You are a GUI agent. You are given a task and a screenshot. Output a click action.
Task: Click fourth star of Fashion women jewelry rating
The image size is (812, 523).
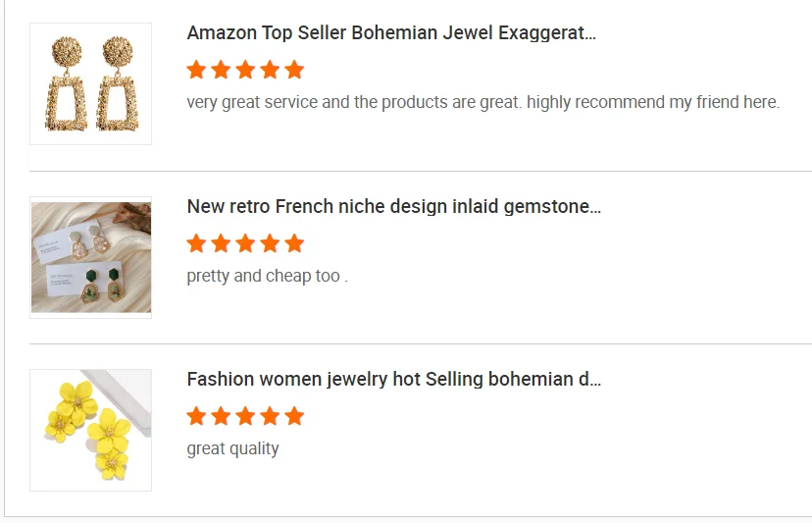[270, 416]
